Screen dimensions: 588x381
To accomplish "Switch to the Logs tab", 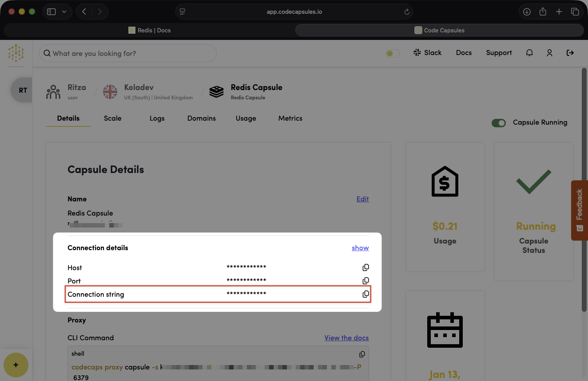I will pyautogui.click(x=157, y=118).
